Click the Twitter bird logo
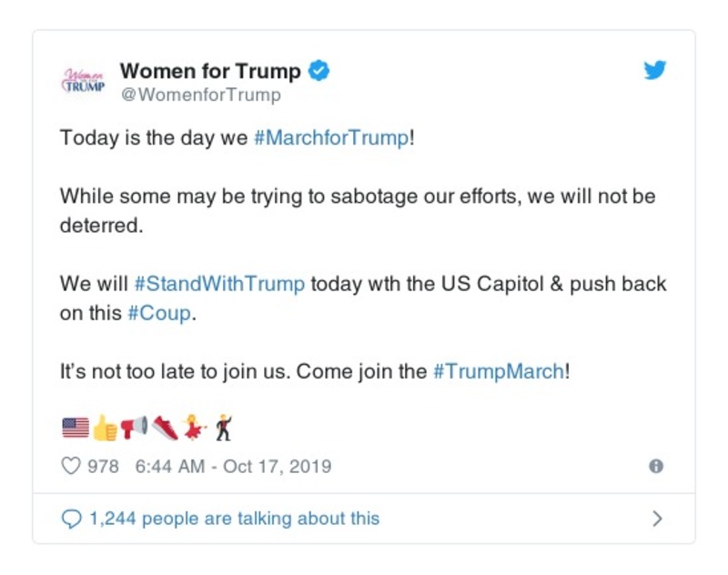Screen dimensions: 728x575 tap(655, 70)
